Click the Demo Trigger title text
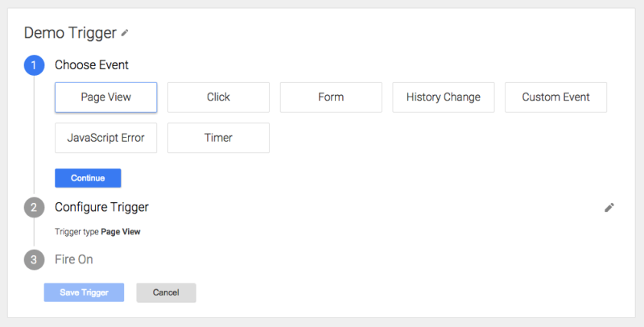The image size is (644, 327). click(70, 33)
